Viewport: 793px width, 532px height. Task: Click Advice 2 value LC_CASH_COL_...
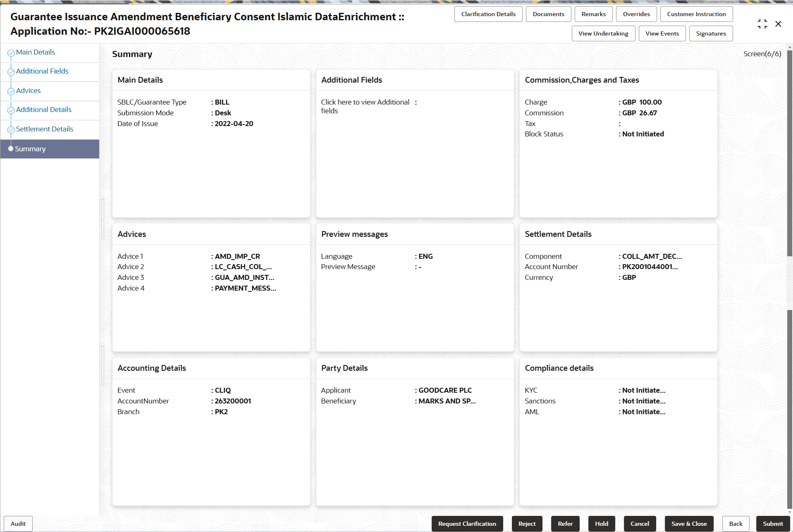(243, 267)
